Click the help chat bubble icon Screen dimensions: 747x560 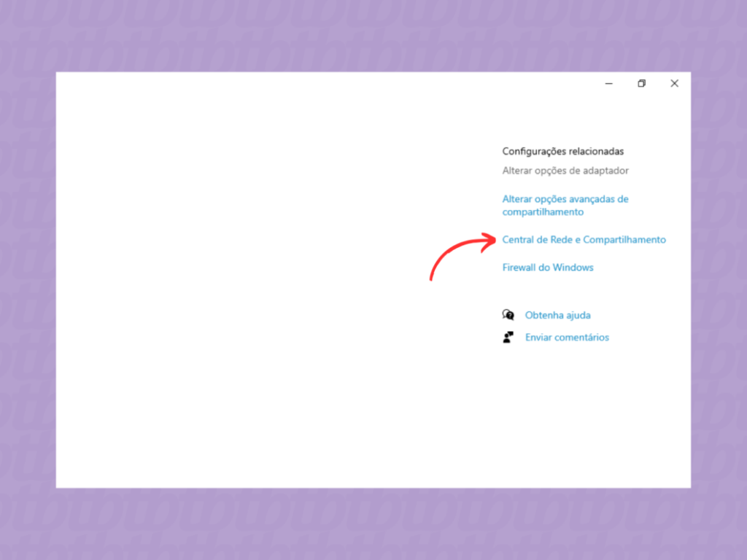point(508,315)
